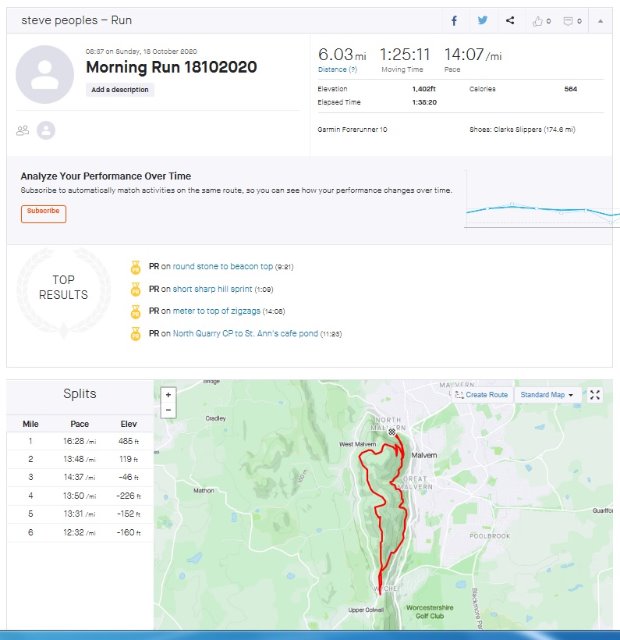Zoom out on the route map
The width and height of the screenshot is (620, 640).
click(168, 410)
